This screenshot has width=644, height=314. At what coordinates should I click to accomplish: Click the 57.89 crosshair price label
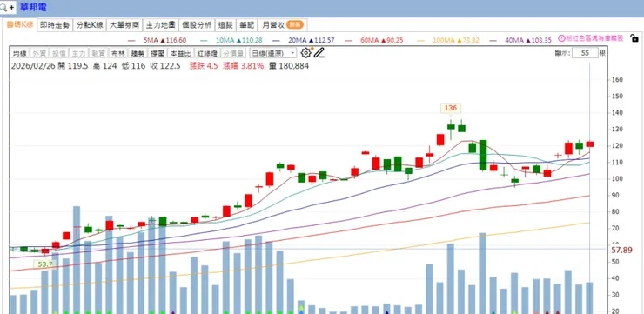click(x=621, y=250)
